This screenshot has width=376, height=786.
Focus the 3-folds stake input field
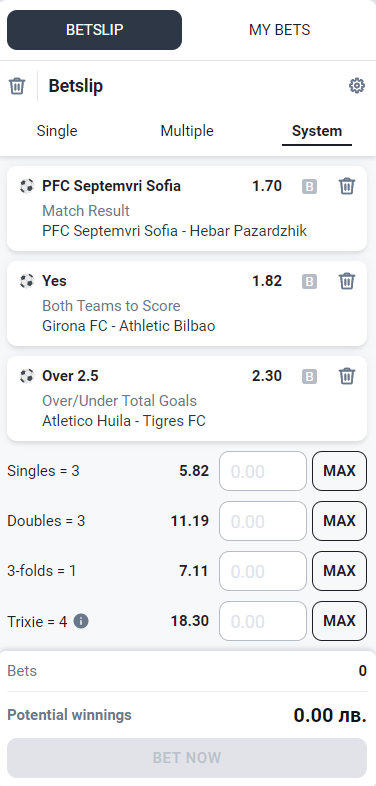[263, 571]
